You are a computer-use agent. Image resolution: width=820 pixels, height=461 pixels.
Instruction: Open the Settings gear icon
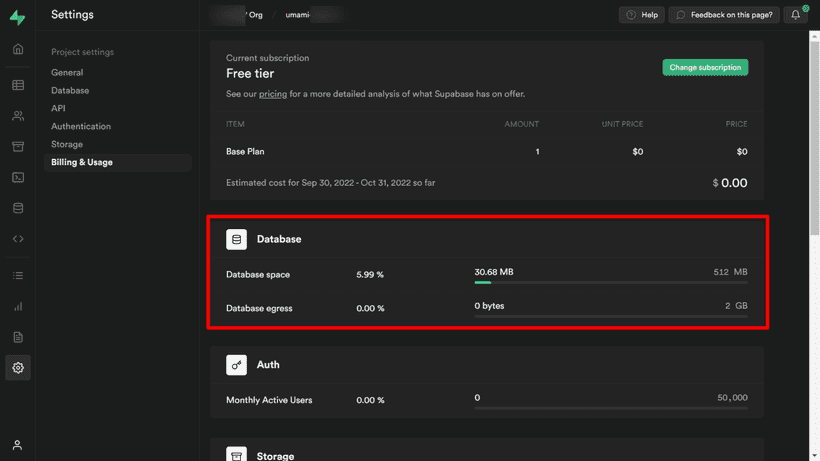coord(18,368)
